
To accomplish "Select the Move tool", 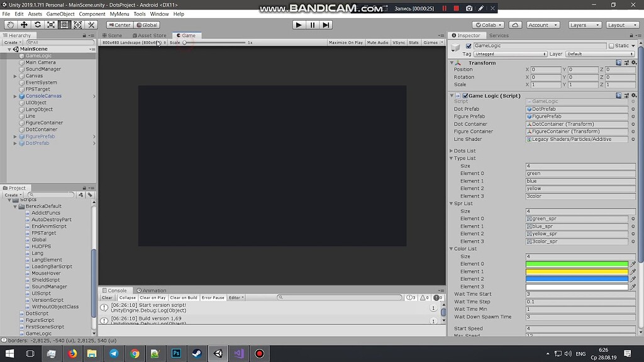I will click(x=24, y=25).
